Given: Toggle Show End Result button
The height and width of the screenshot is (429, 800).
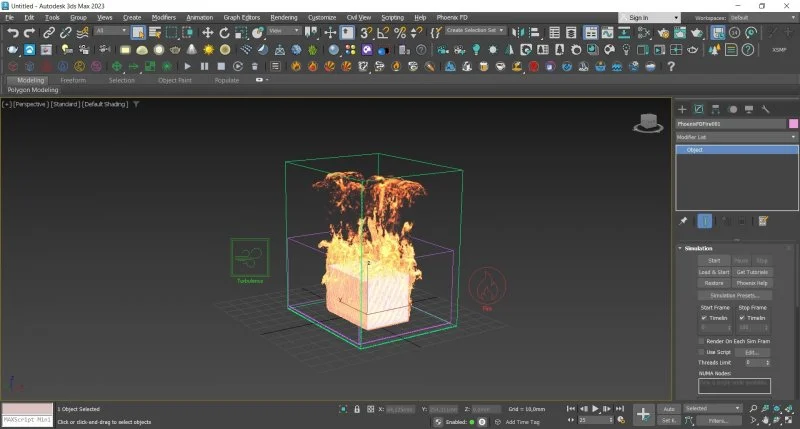Looking at the screenshot, I should (x=705, y=221).
